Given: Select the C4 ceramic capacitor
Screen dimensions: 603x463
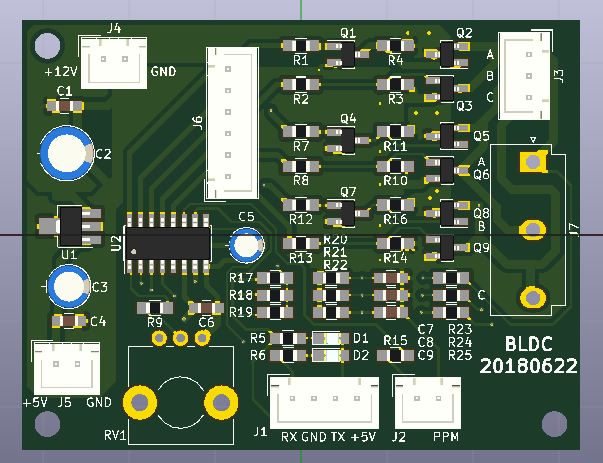Looking at the screenshot, I should pos(69,321).
